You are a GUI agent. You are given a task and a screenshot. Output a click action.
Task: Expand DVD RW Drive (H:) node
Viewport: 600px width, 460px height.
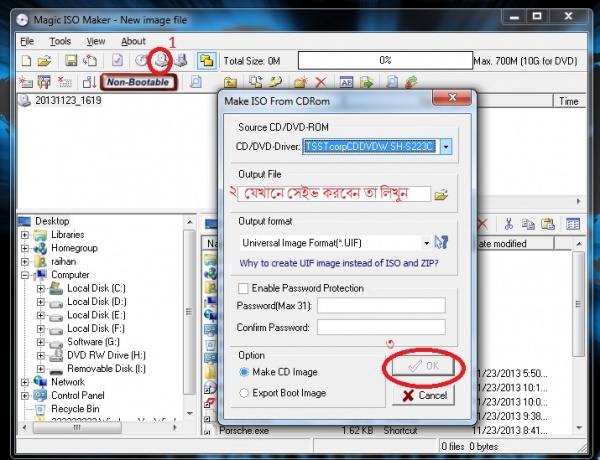(x=41, y=356)
